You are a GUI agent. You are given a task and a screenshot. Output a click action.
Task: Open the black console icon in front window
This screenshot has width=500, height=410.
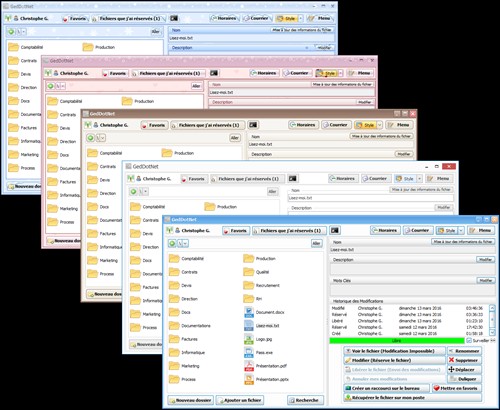(x=335, y=230)
